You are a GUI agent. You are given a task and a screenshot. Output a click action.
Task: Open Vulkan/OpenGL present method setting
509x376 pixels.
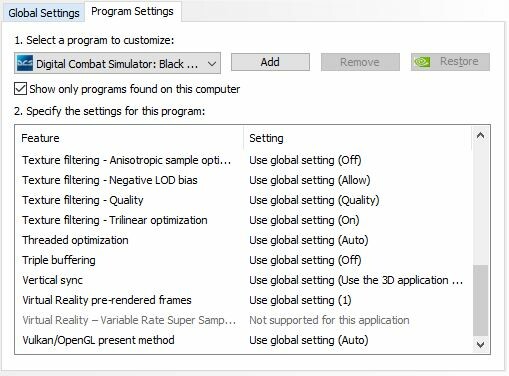(309, 340)
